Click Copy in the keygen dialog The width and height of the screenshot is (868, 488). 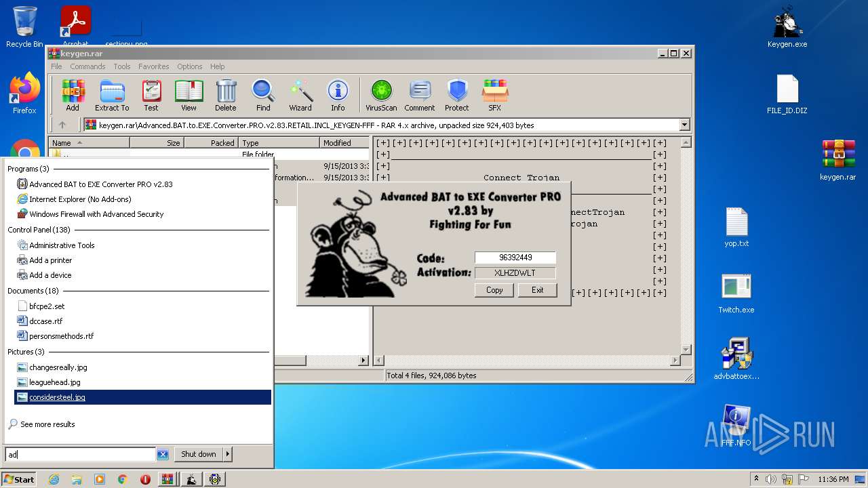(494, 290)
